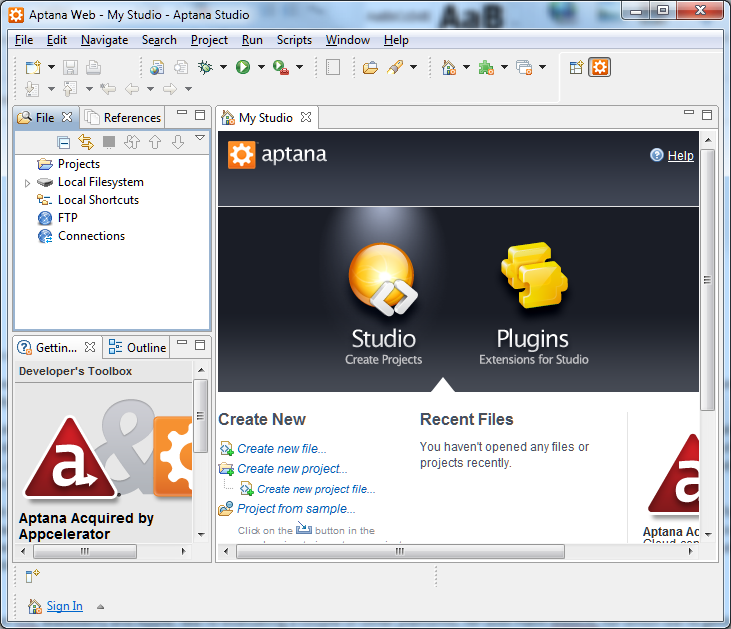This screenshot has width=731, height=629.
Task: Click the Go Up arrow in File view
Action: tap(155, 142)
